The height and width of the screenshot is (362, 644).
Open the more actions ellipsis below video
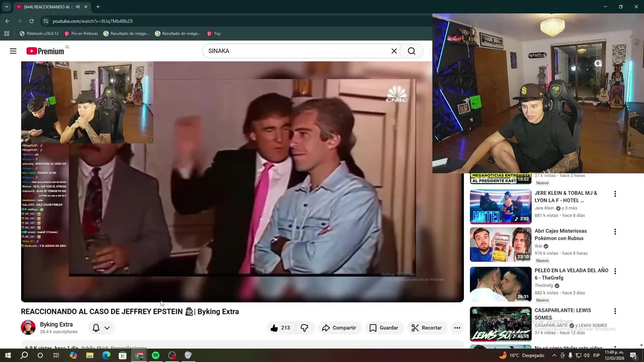457,328
